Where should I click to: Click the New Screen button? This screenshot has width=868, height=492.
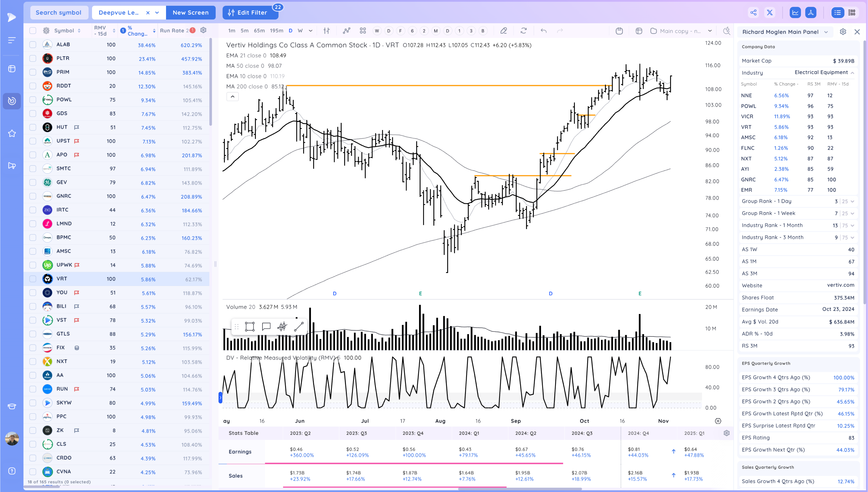pyautogui.click(x=190, y=13)
